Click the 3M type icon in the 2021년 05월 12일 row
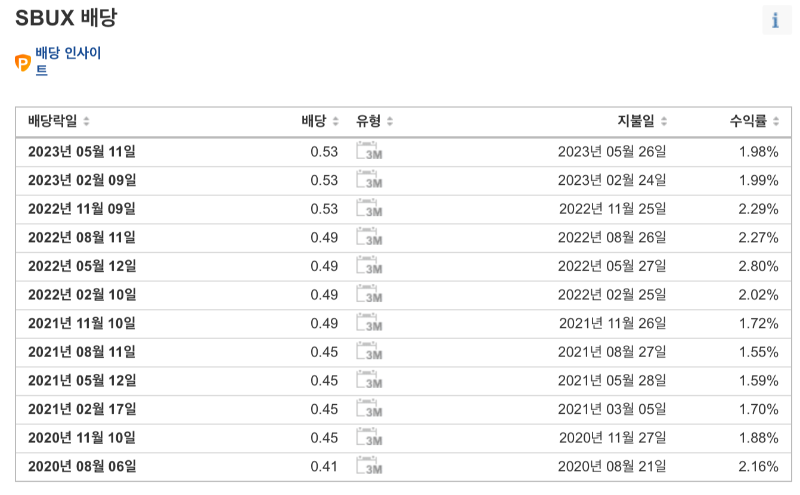 click(x=369, y=380)
